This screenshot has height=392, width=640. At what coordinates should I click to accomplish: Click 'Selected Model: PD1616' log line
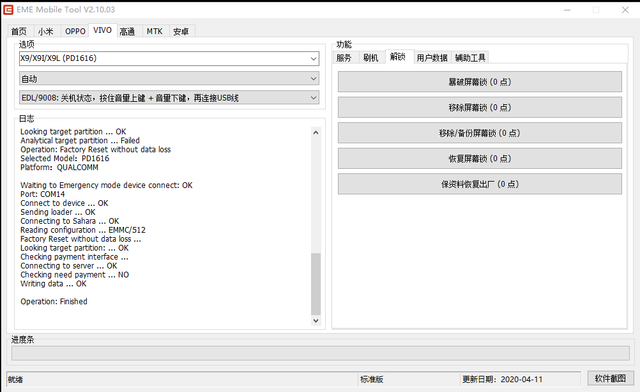click(65, 158)
